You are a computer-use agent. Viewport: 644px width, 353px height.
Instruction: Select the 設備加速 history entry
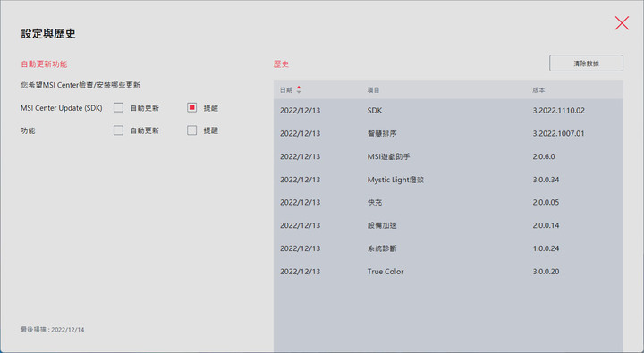tap(448, 225)
